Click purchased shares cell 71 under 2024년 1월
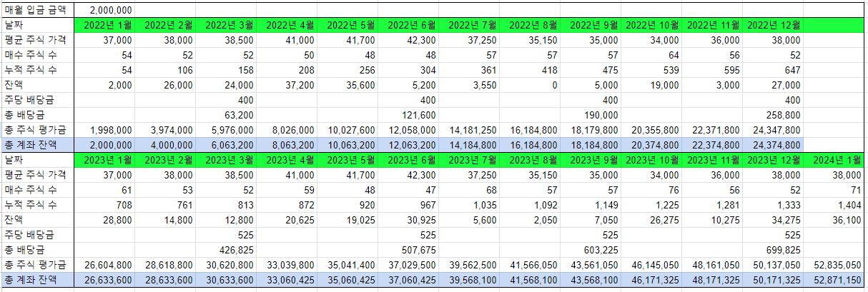The width and height of the screenshot is (868, 292). 834,189
